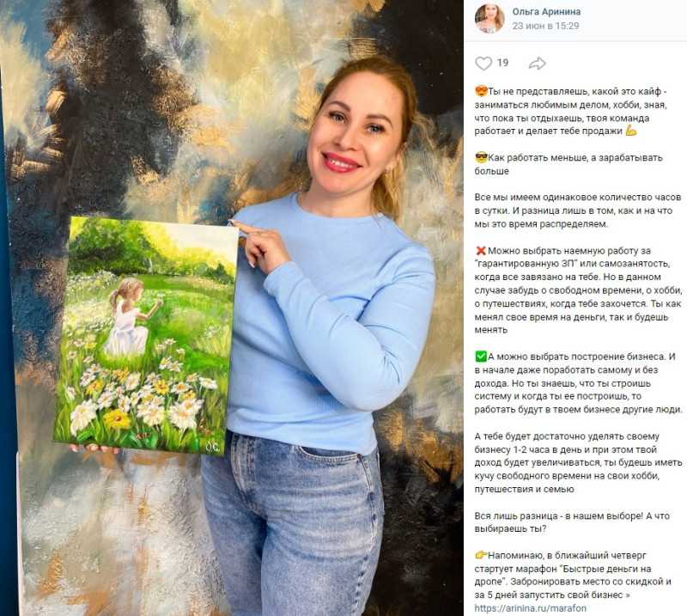
Task: Click the sunglasses emoji before Как работать
Action: [x=481, y=158]
